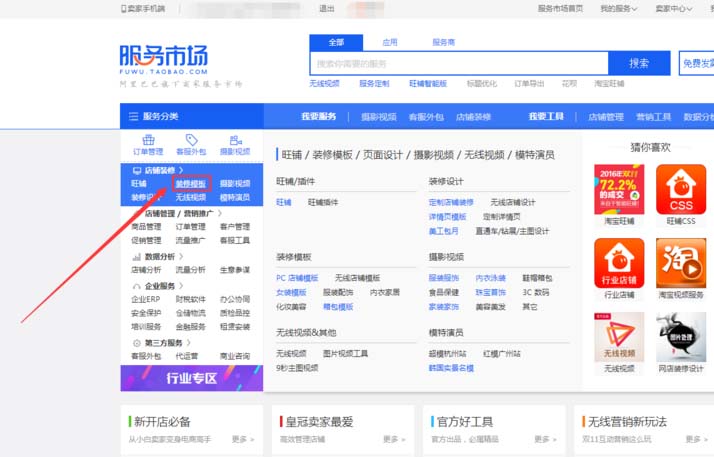The height and width of the screenshot is (457, 714).
Task: Click the 卖家手机端 phone icon
Action: click(123, 8)
